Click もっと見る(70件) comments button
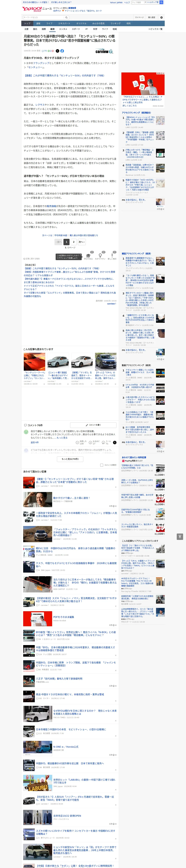 tap(70, 459)
